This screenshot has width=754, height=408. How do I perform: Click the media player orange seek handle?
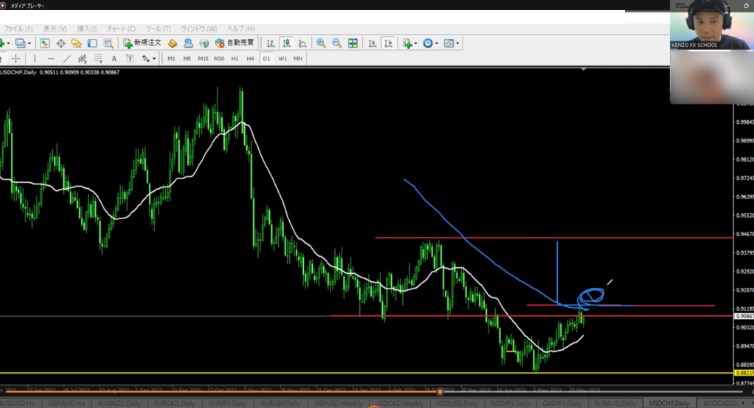pos(440,392)
